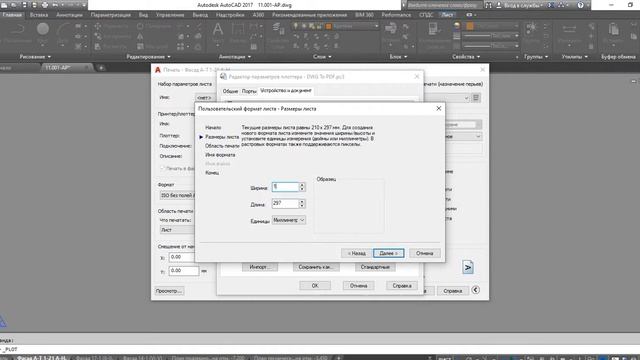Screen dimensions: 640x360
Task: Open the Layer Properties icon in the ribbon
Action: (x=279, y=29)
